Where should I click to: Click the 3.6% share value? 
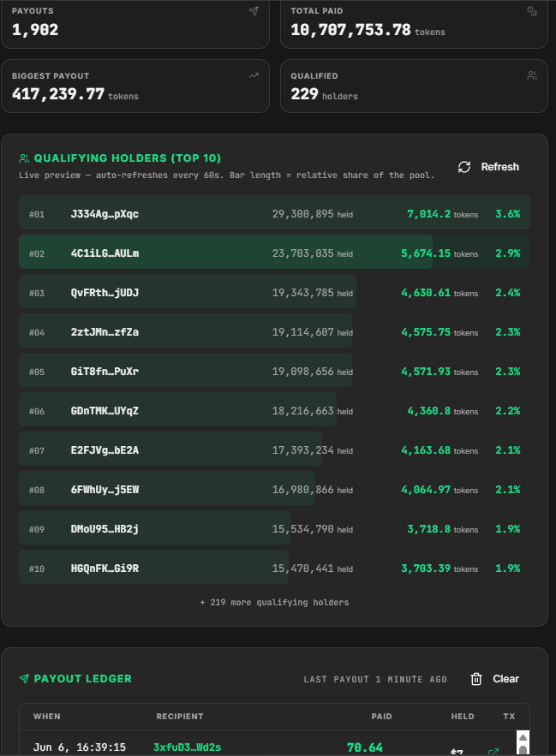click(508, 214)
